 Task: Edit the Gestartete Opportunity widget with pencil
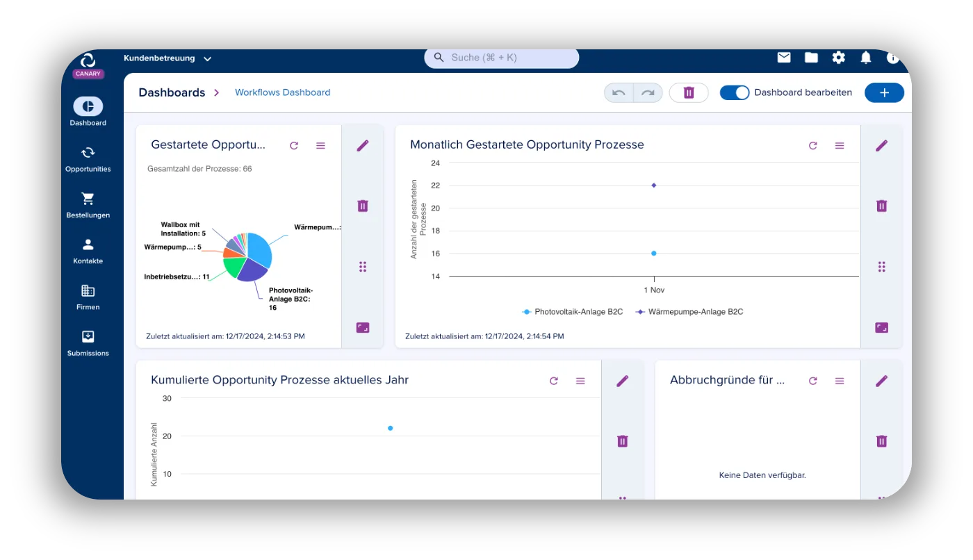coord(363,145)
